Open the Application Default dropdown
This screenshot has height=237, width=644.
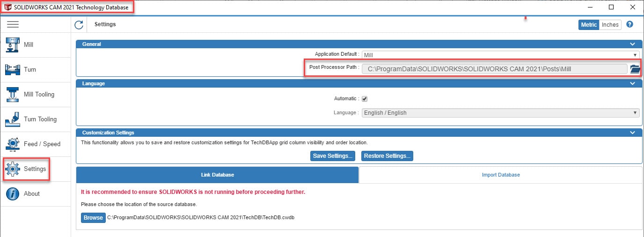point(500,55)
